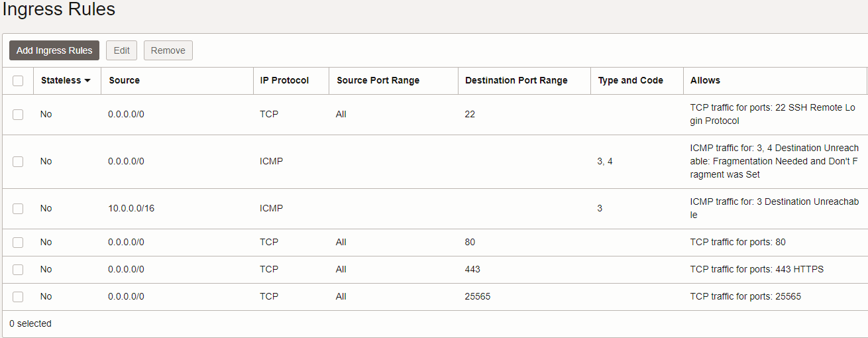Click the Source Port Range column header

[x=378, y=80]
